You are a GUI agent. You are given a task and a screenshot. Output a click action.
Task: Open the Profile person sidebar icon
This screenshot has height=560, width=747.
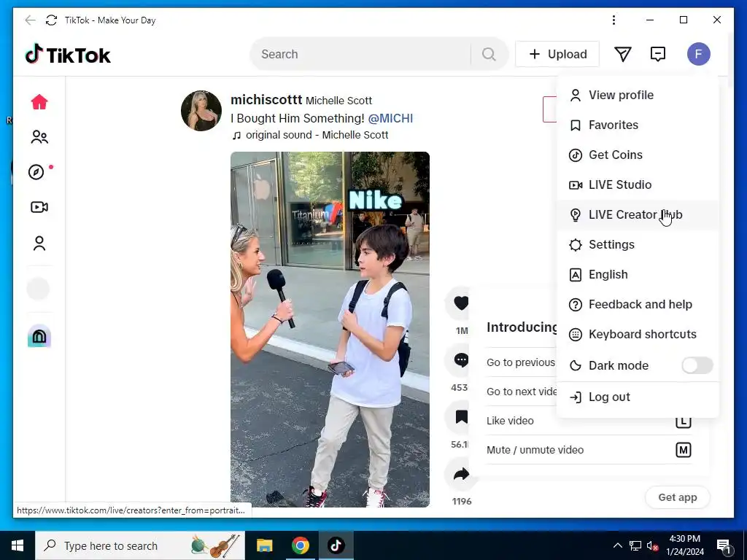39,243
